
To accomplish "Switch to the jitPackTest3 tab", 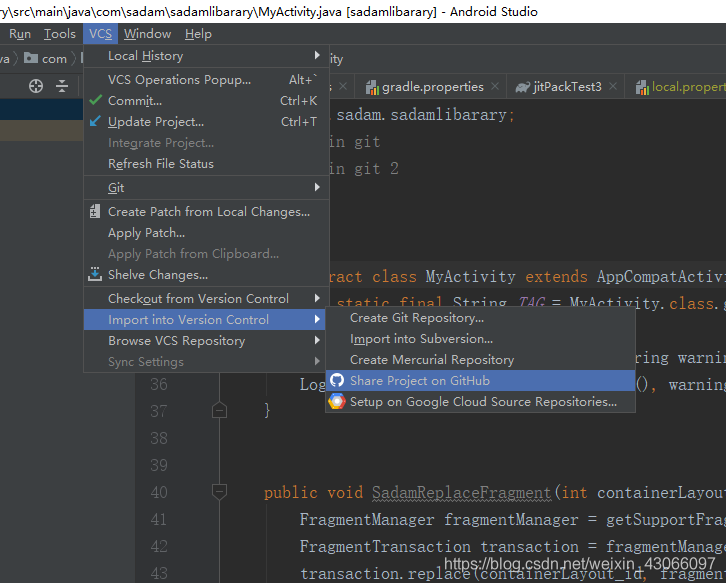I will (565, 87).
